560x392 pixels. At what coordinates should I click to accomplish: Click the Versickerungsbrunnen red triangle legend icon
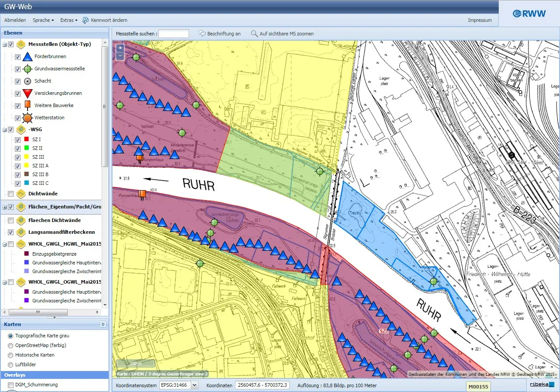pyautogui.click(x=27, y=93)
